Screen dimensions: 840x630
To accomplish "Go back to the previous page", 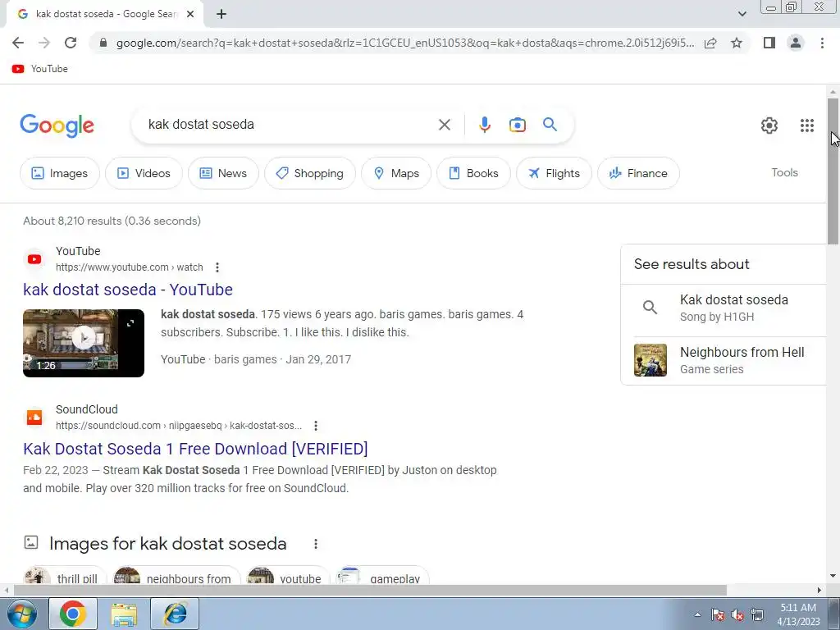I will point(18,43).
